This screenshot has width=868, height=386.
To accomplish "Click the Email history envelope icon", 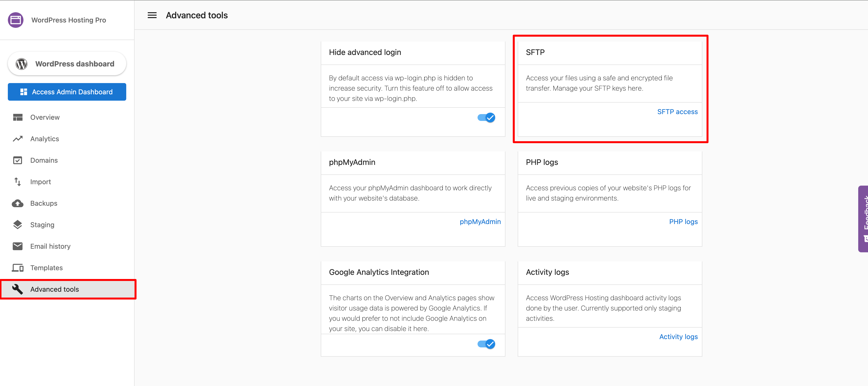I will pyautogui.click(x=18, y=246).
